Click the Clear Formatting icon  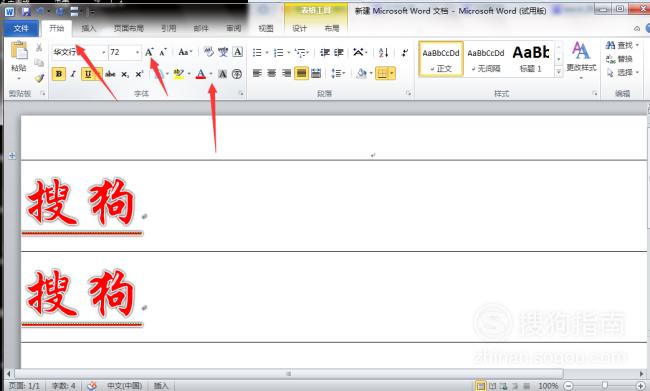coord(209,52)
